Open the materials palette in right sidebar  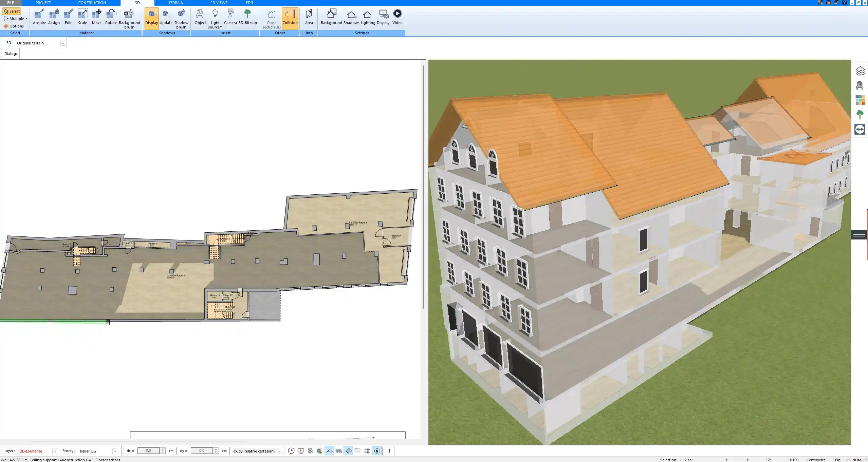pos(860,100)
